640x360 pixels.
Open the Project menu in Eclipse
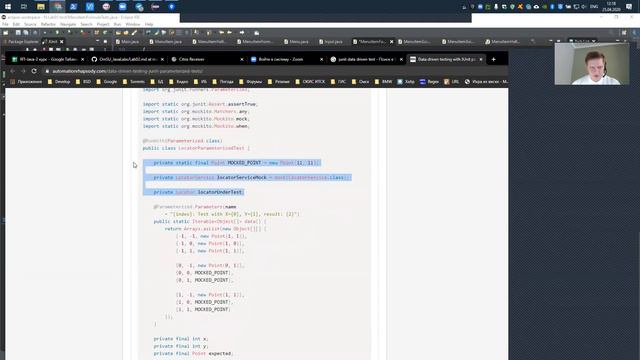103,24
